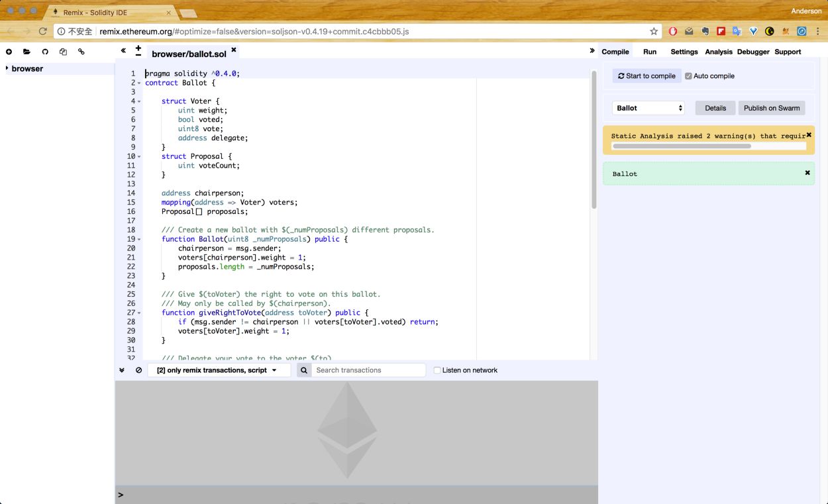Enable Listen on network checkbox
828x504 pixels.
tap(437, 370)
